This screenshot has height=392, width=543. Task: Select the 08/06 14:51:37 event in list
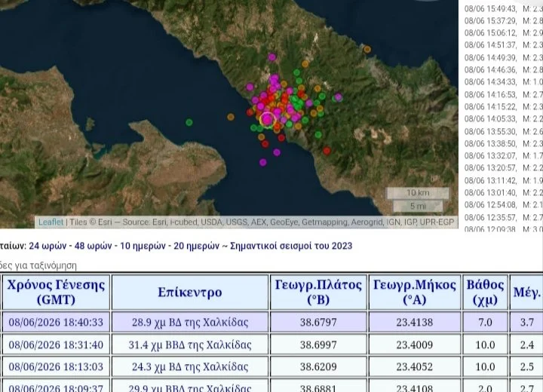click(504, 45)
